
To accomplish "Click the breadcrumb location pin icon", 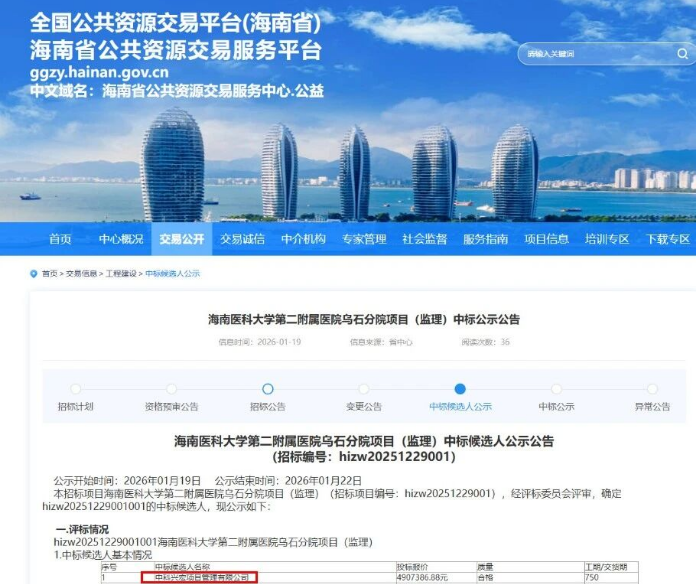I will (33, 274).
